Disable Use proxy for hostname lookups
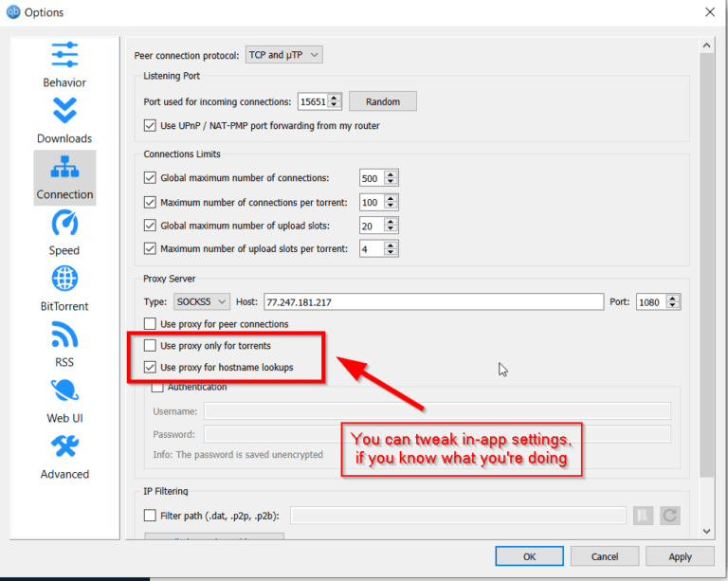Screen dimensions: 728x581 tap(150, 367)
